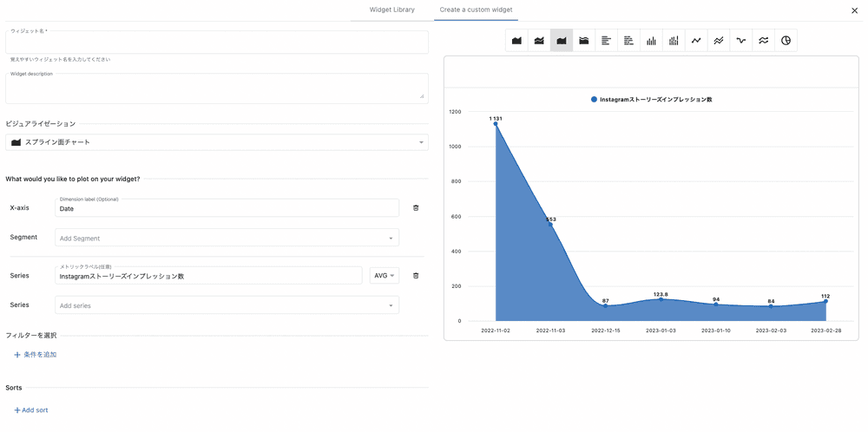Select the basic area chart icon
Image resolution: width=868 pixels, height=432 pixels.
point(516,41)
